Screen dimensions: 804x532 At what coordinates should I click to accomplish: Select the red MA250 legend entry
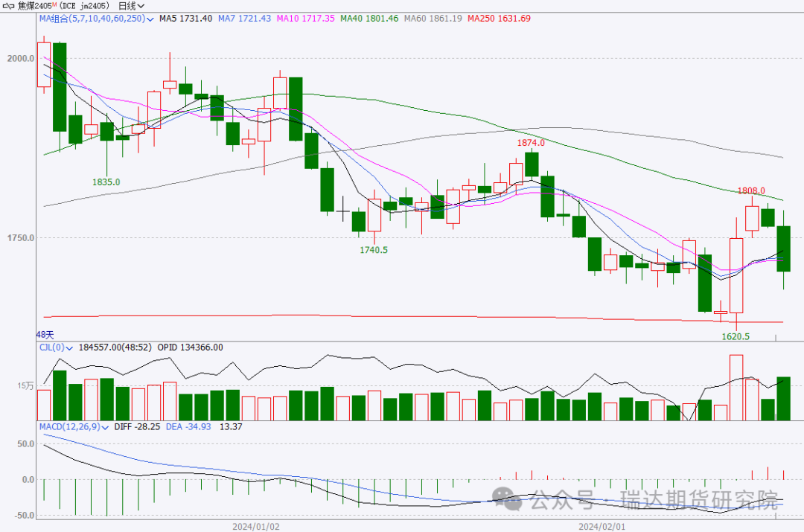(x=501, y=18)
